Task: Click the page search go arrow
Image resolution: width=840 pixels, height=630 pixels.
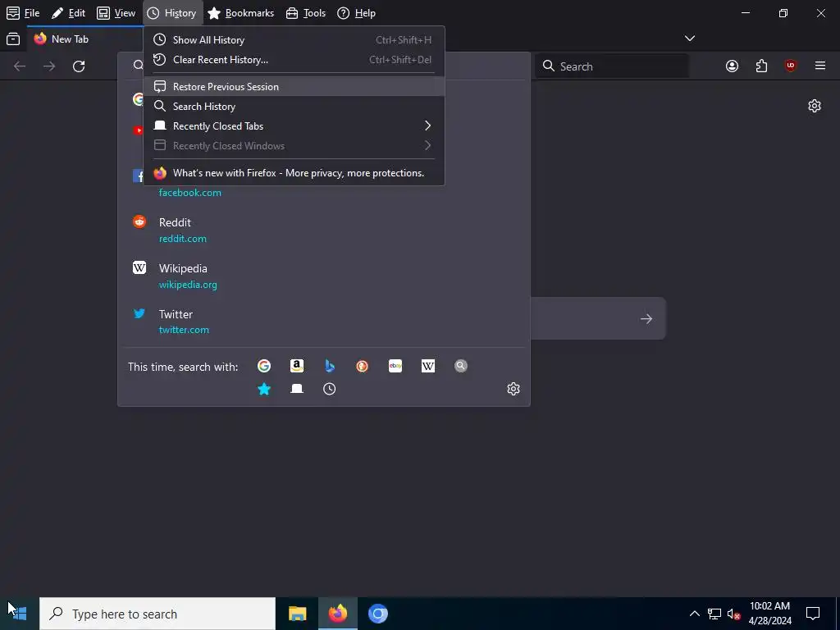Action: (x=646, y=319)
